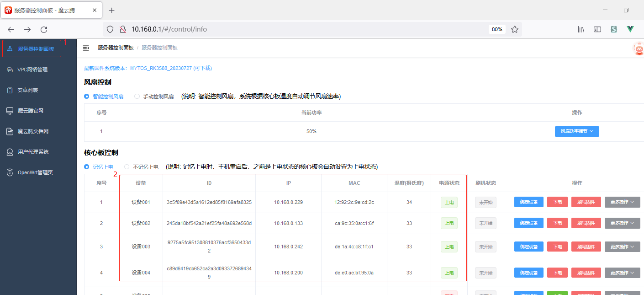644x295 pixels.
Task: Click the latest firmware version download link
Action: point(148,68)
